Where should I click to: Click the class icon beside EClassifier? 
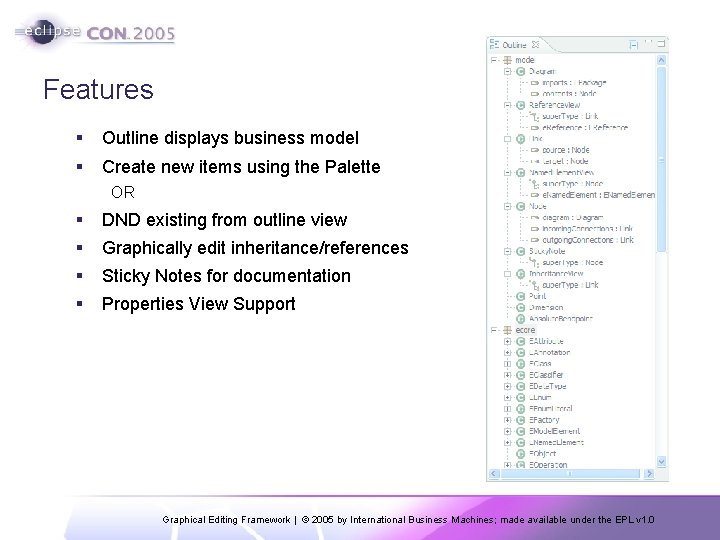coord(520,375)
